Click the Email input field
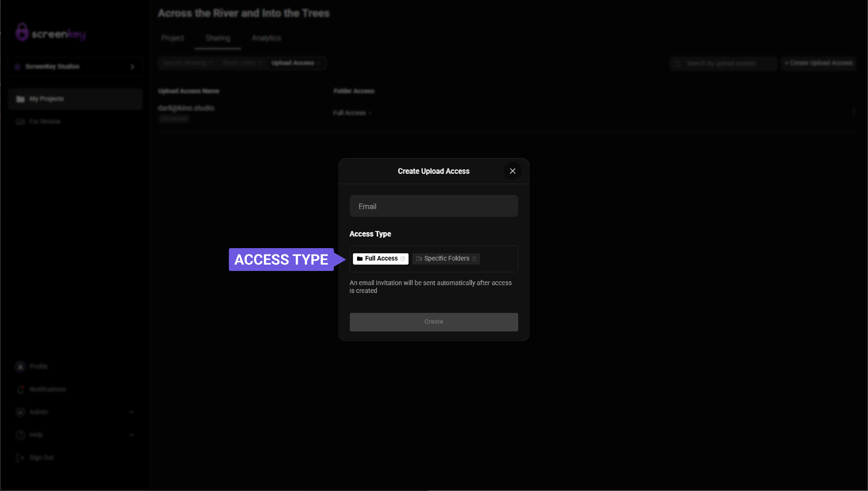 point(433,206)
